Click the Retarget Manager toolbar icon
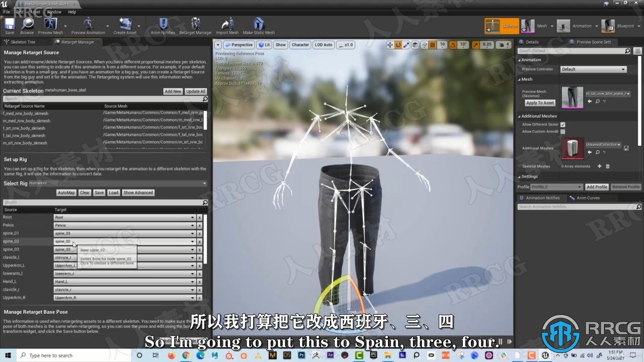The image size is (644, 362). (x=196, y=26)
